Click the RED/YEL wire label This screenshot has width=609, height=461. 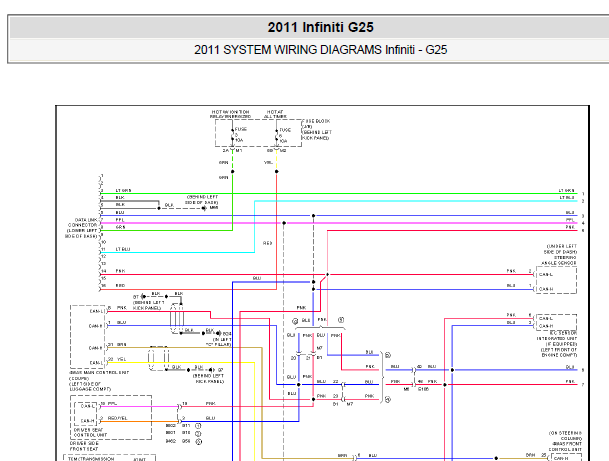pos(117,418)
